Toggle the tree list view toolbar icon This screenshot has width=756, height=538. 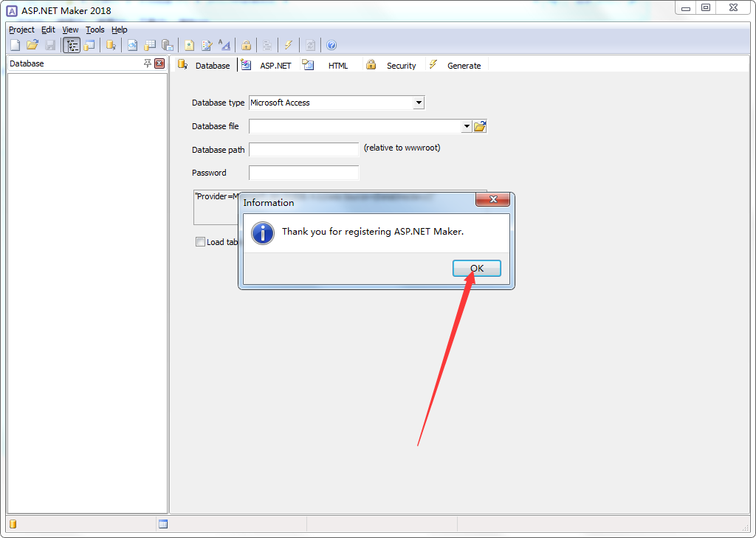[72, 45]
